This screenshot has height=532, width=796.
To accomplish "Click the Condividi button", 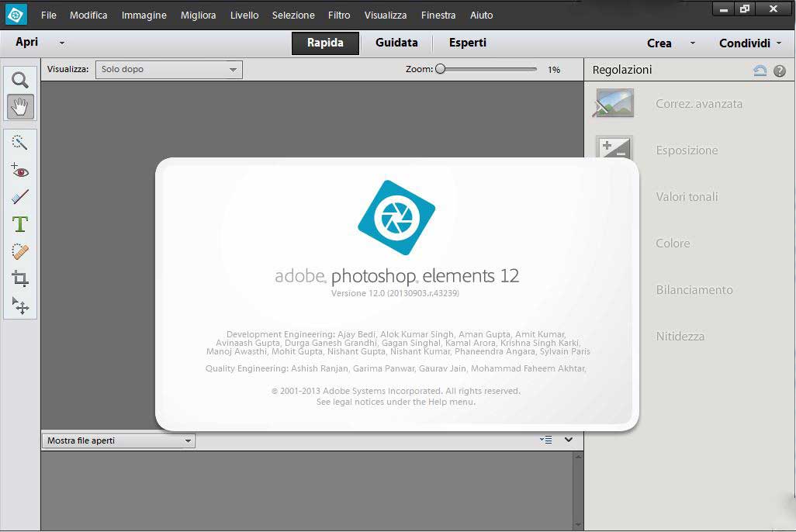I will click(744, 43).
